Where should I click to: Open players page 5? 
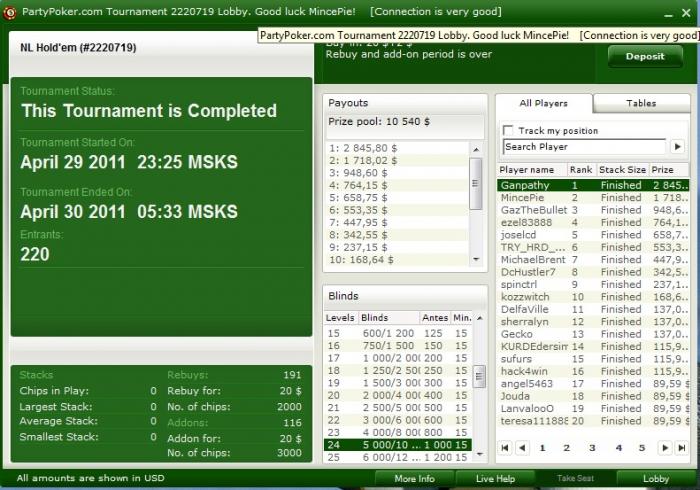click(642, 448)
